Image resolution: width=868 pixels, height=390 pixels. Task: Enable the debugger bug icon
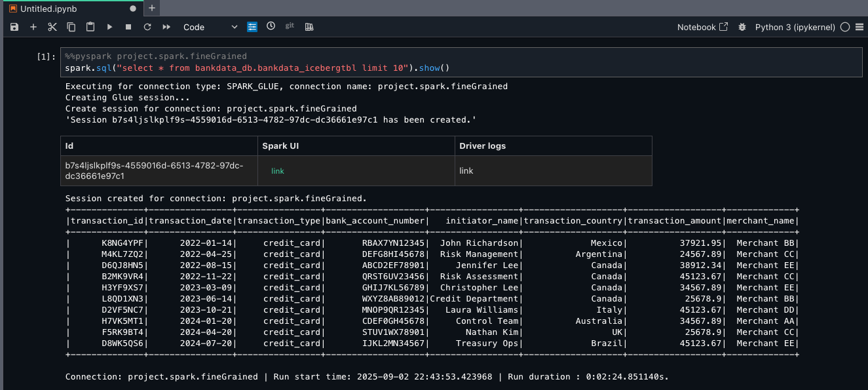pos(742,27)
